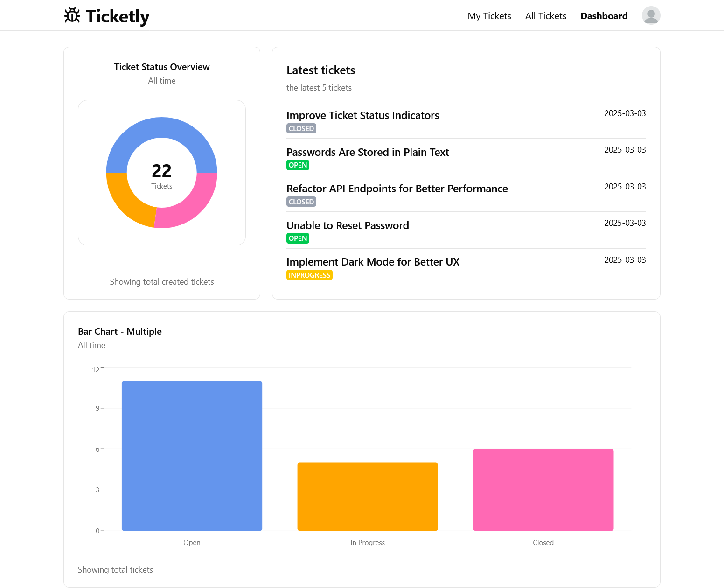Click CLOSED badge under Refactor API Endpoints
The width and height of the screenshot is (724, 588).
coord(301,202)
